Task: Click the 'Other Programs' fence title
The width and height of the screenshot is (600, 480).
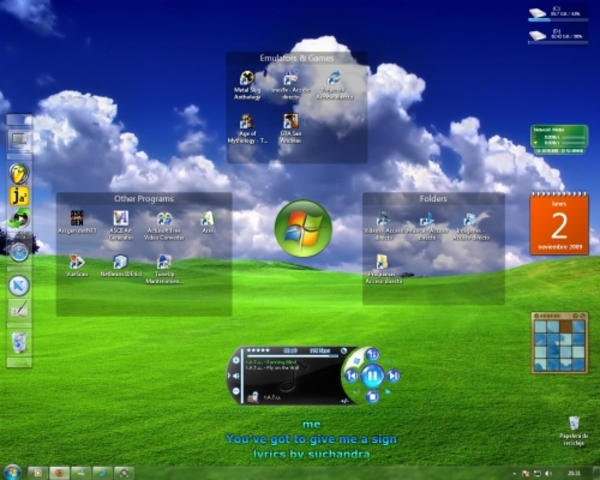Action: [144, 199]
